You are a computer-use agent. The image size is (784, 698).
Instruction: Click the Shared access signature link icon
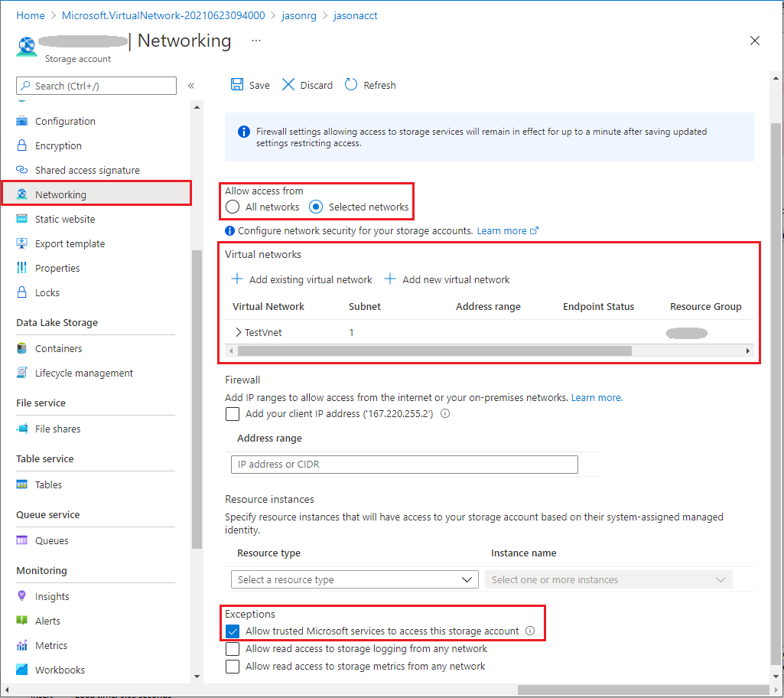coord(22,170)
